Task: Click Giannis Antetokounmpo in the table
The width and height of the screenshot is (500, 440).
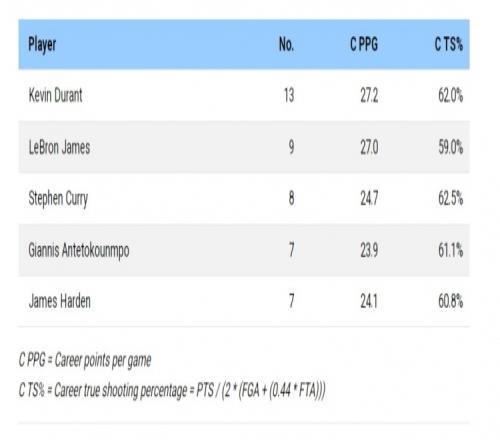Action: click(x=79, y=250)
